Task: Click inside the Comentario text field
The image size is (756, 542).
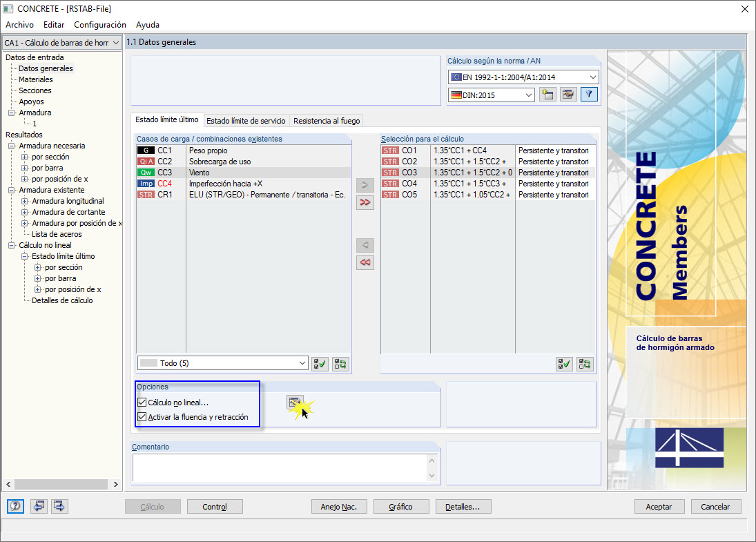Action: coord(280,467)
